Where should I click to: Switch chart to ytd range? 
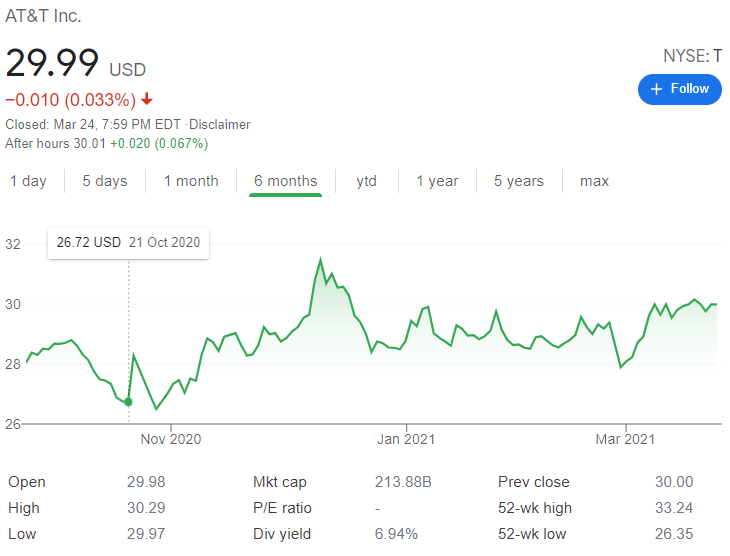click(x=366, y=181)
